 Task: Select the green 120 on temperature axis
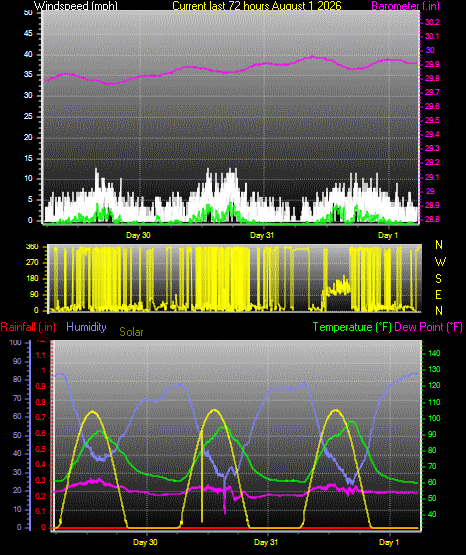point(434,385)
